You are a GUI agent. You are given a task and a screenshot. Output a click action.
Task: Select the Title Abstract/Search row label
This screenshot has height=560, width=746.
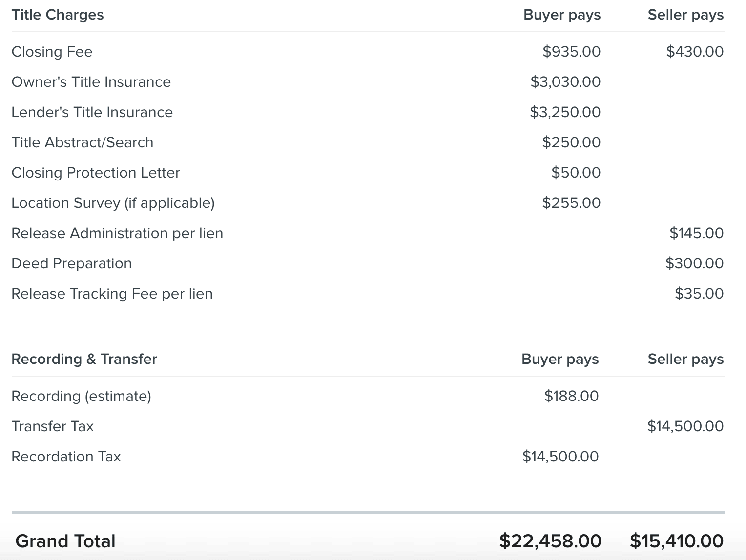82,142
